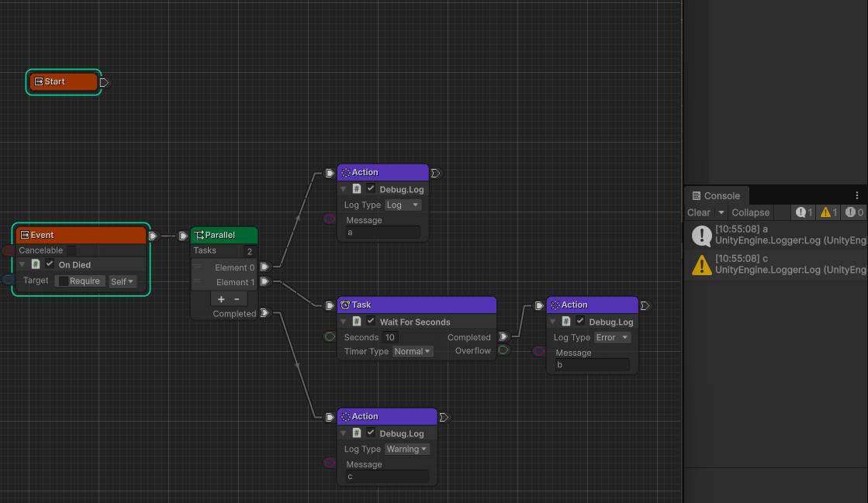Toggle error message filter in Console
This screenshot has height=503, width=868.
(x=855, y=212)
